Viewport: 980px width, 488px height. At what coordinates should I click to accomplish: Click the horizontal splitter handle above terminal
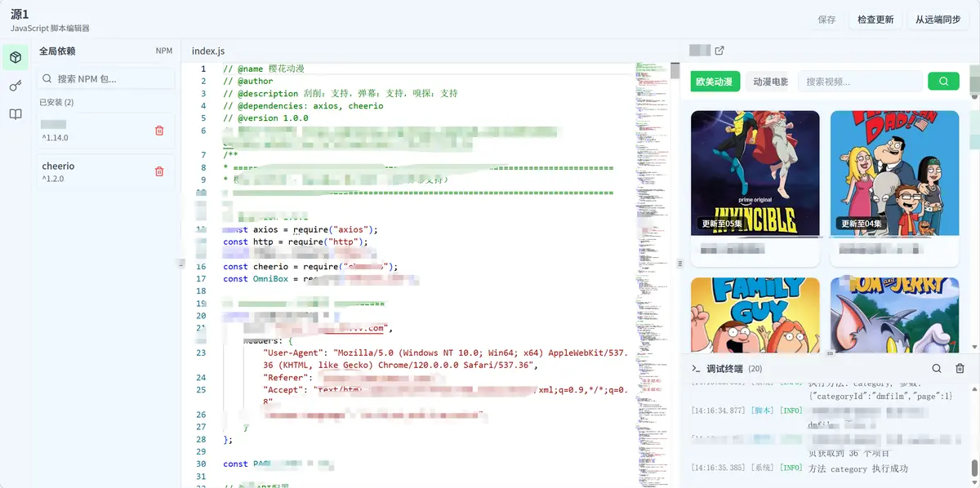(x=830, y=353)
